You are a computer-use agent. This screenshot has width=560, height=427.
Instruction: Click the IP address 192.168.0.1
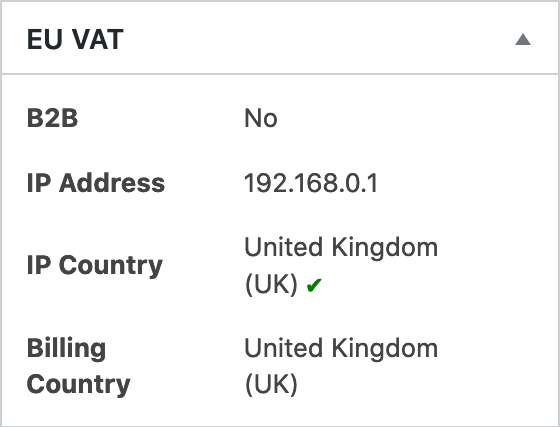311,183
